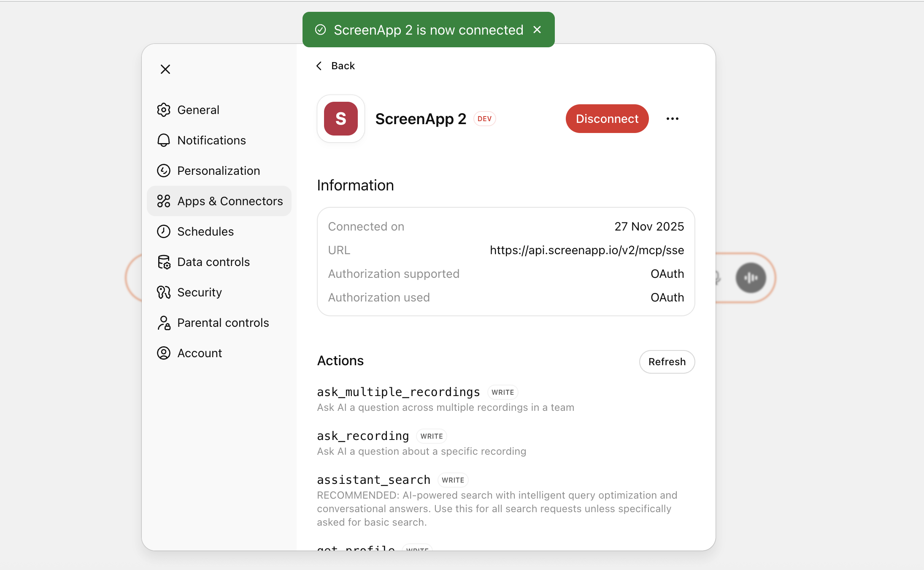The height and width of the screenshot is (570, 924).
Task: Click the Disconnect button
Action: point(607,119)
